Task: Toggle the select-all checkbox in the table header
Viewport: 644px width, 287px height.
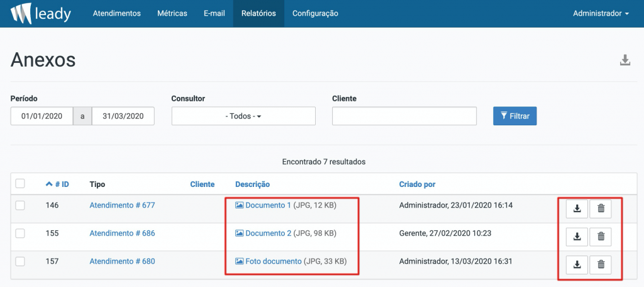Action: (x=20, y=183)
